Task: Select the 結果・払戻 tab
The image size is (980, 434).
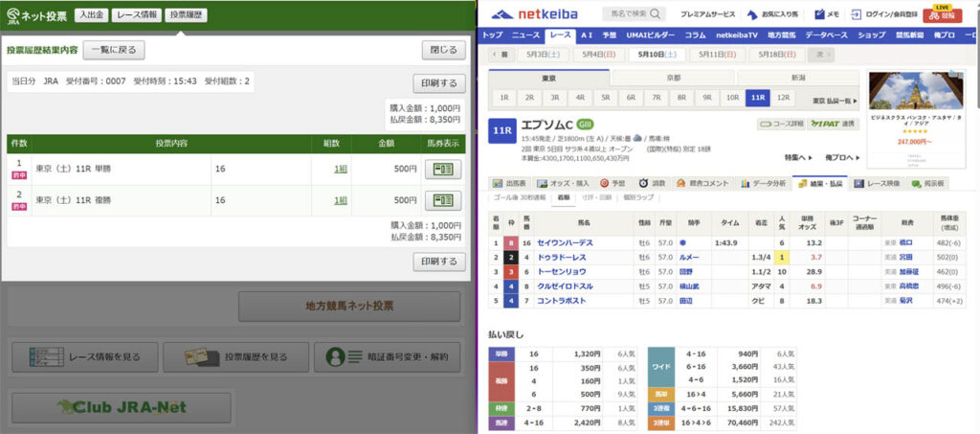Action: [819, 183]
